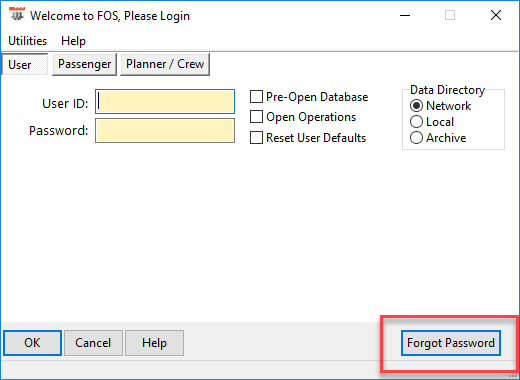Click into the Password field
520x380 pixels.
(165, 131)
